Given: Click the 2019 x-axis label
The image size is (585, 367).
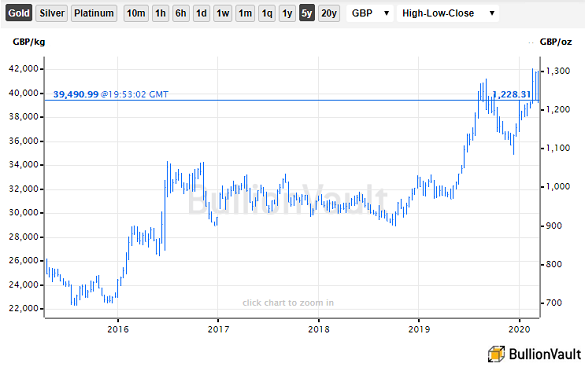Looking at the screenshot, I should [419, 329].
